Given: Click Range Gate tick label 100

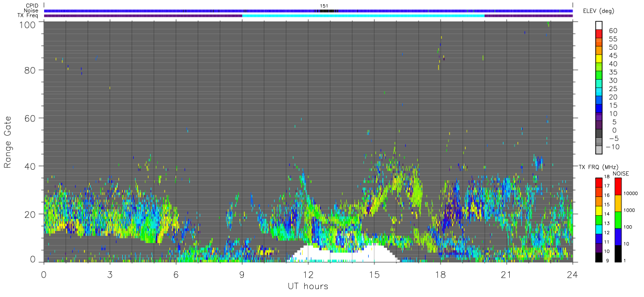Looking at the screenshot, I should point(28,25).
